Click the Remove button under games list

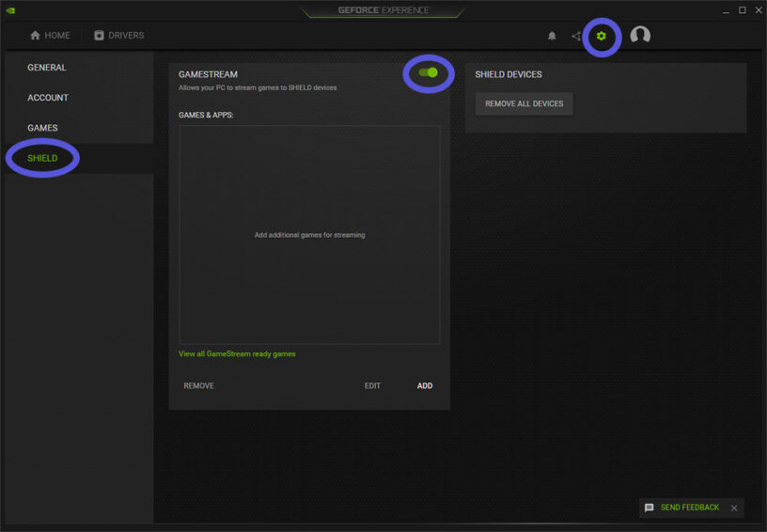tap(198, 385)
